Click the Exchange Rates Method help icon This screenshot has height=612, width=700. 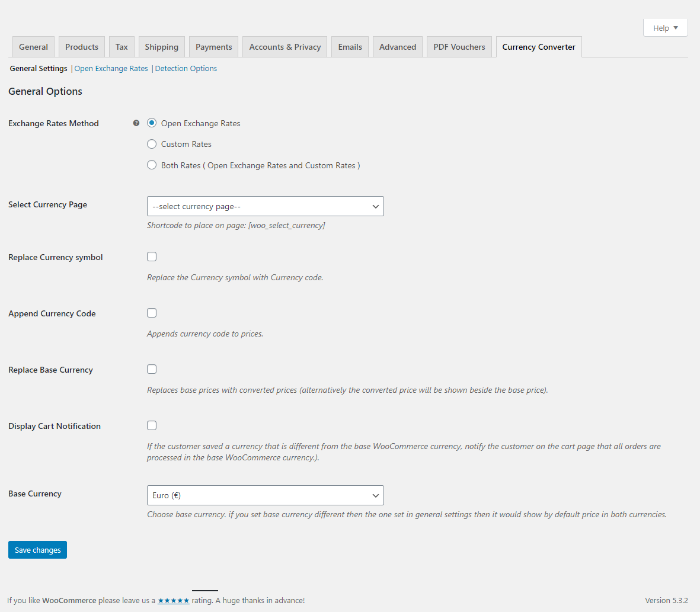[136, 123]
